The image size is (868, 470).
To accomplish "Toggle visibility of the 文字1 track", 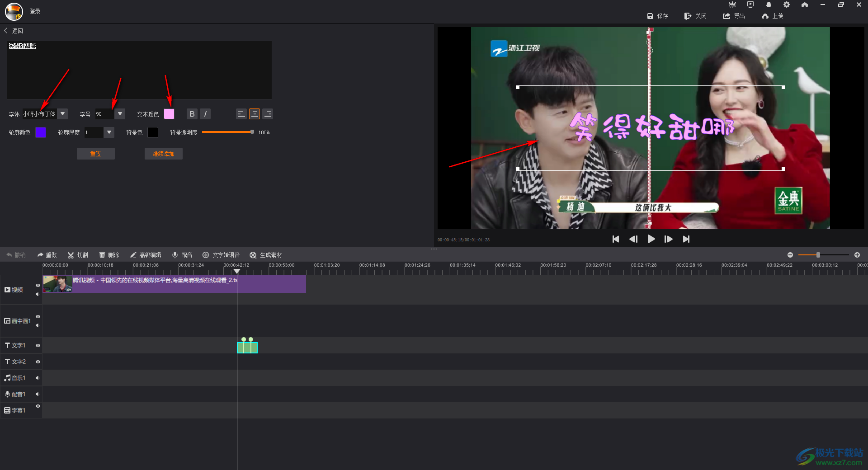I will (x=38, y=346).
